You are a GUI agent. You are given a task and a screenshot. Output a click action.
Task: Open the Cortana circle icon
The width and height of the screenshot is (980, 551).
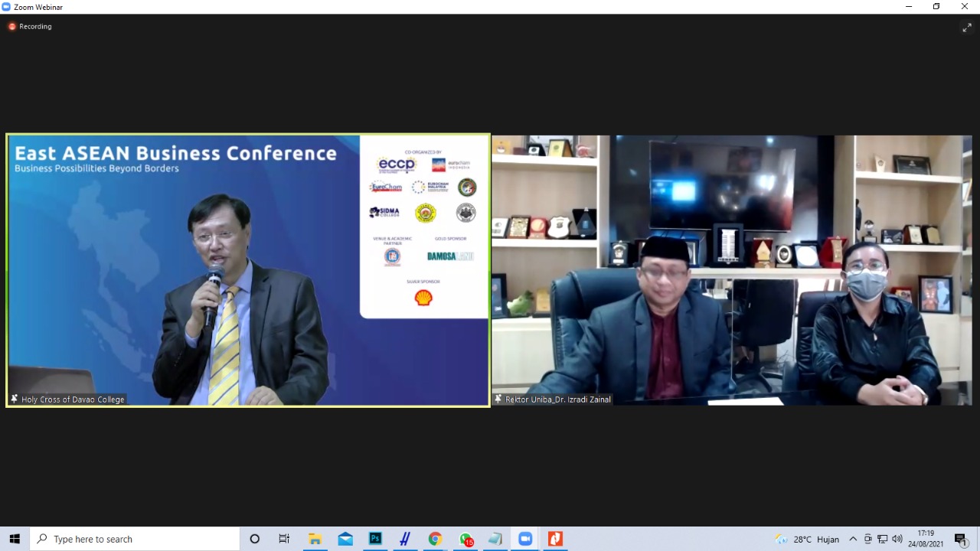[x=255, y=539]
